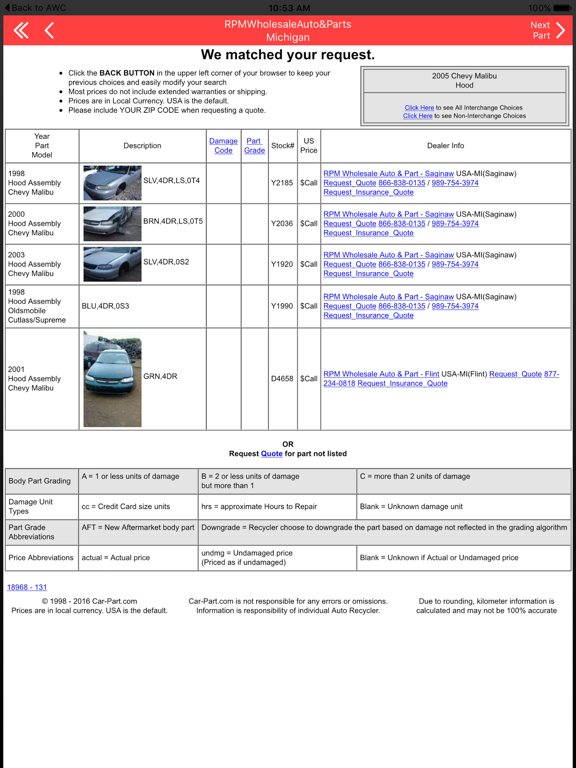The width and height of the screenshot is (576, 768).
Task: Open the Part Grade column header link
Action: [x=254, y=145]
